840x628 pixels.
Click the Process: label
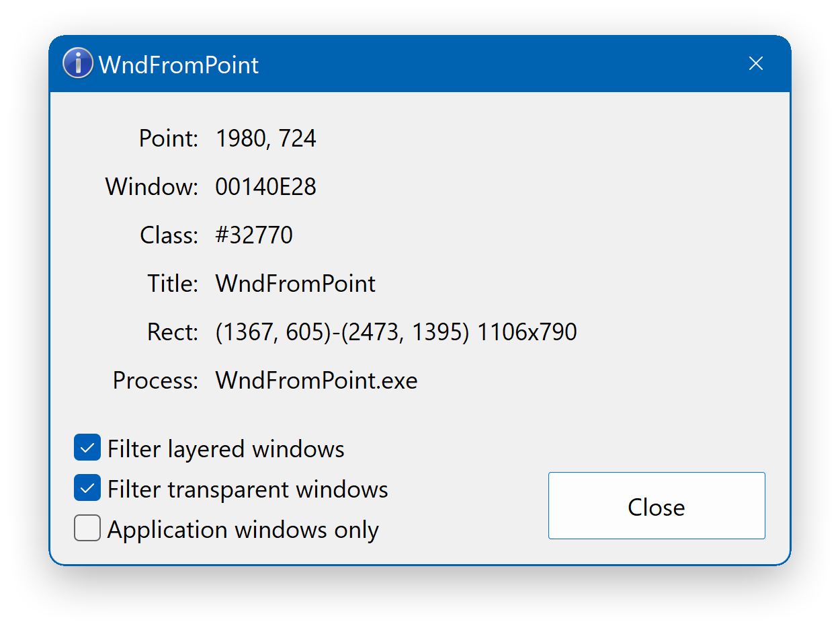[x=156, y=381]
